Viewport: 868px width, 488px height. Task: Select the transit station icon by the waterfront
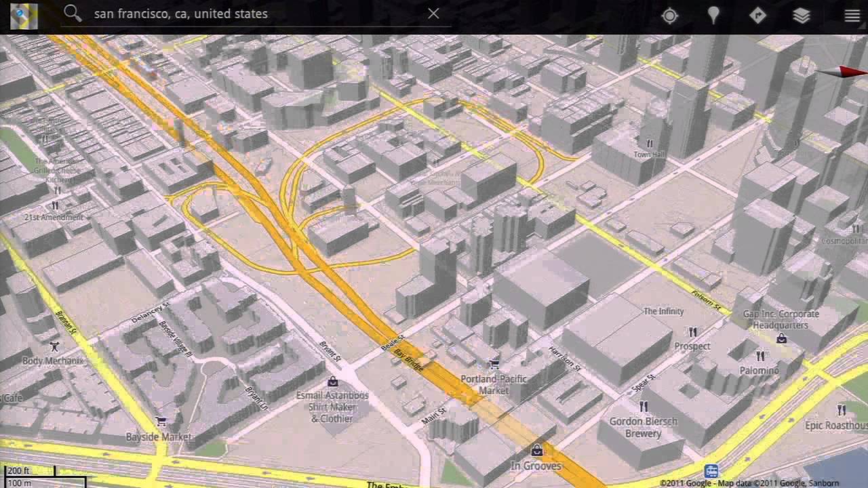pyautogui.click(x=711, y=471)
